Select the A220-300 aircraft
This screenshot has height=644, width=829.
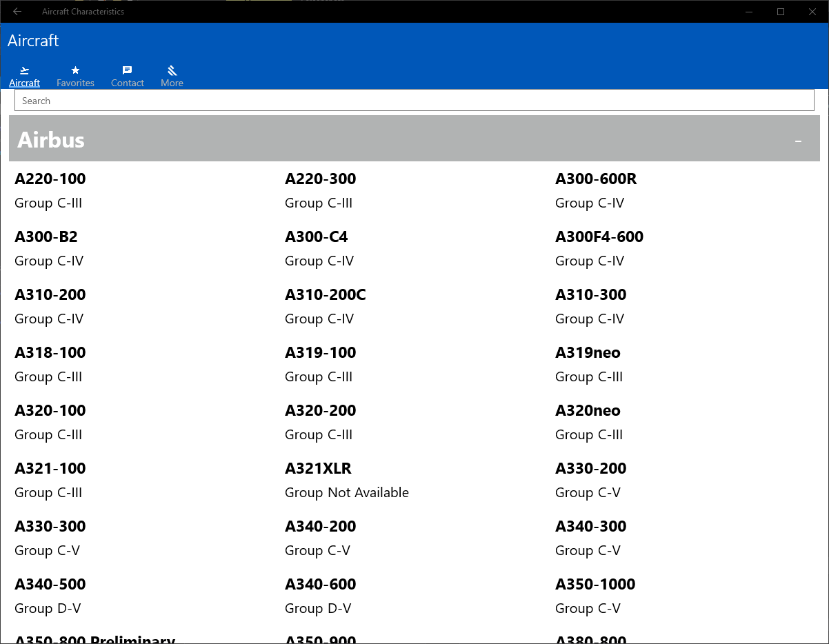coord(321,179)
